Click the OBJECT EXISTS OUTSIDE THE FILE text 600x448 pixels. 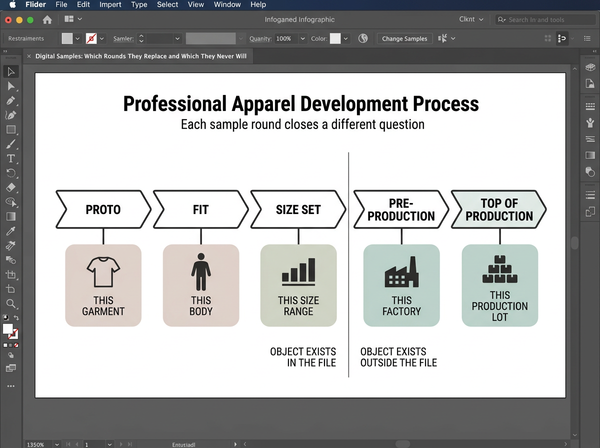[398, 357]
